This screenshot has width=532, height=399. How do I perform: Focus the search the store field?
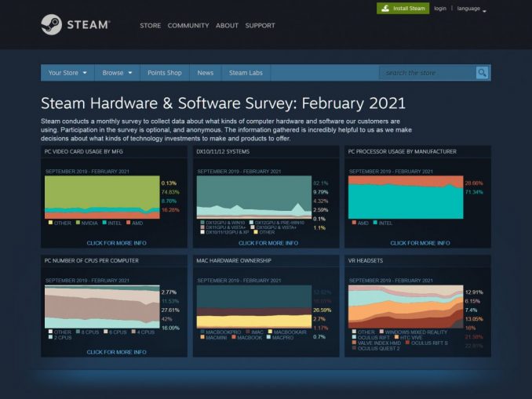click(x=427, y=73)
